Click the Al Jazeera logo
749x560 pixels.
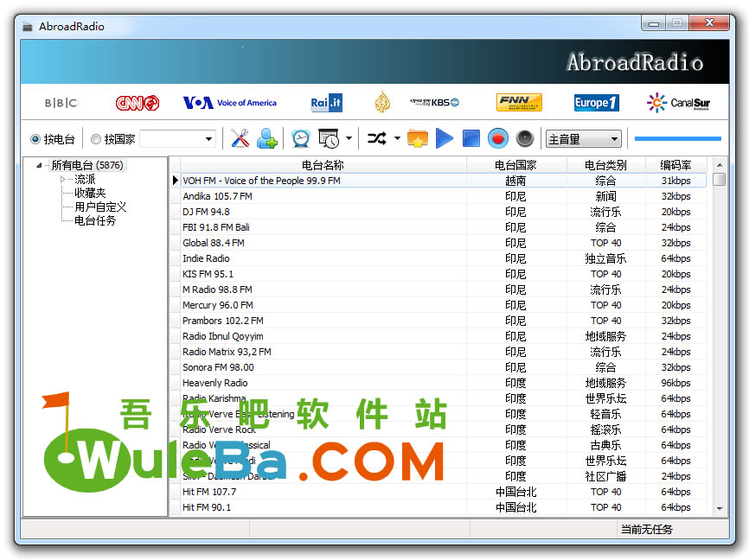coord(382,102)
